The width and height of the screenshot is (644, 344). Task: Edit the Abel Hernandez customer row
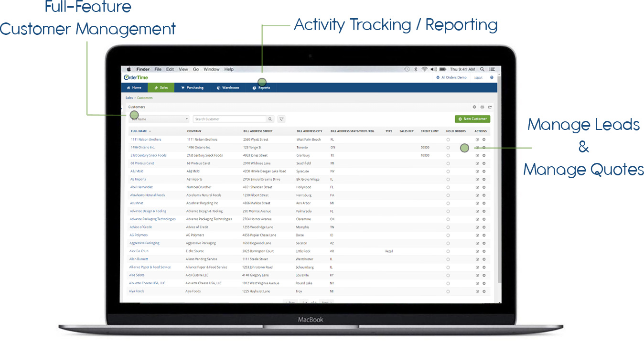477,187
